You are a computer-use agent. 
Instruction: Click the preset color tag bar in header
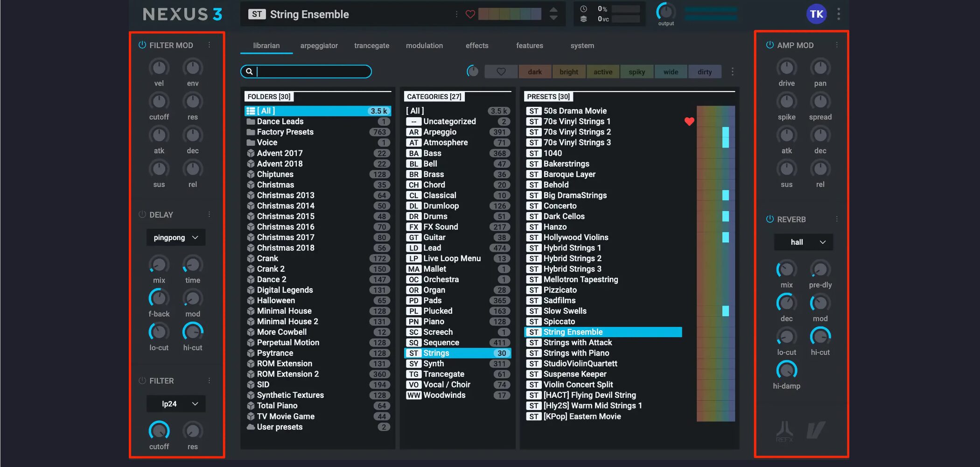510,14
